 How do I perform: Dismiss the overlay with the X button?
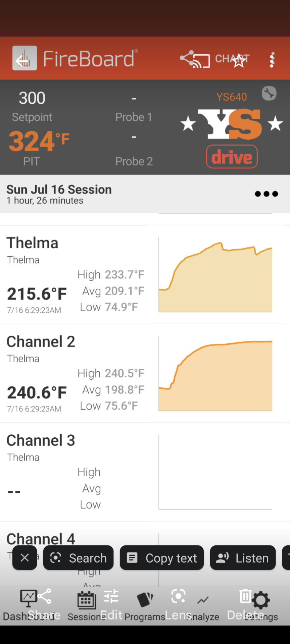(25, 558)
